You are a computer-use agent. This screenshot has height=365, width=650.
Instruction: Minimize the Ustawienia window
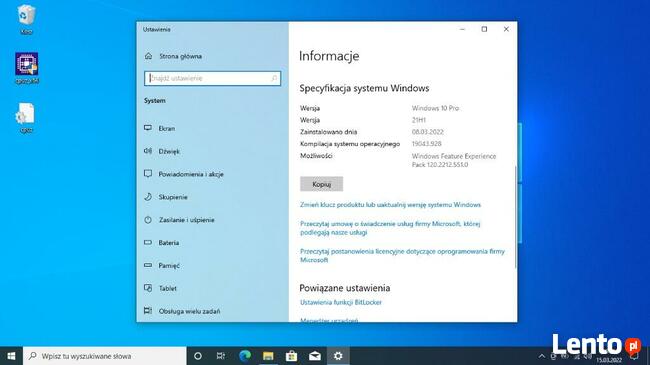(463, 29)
